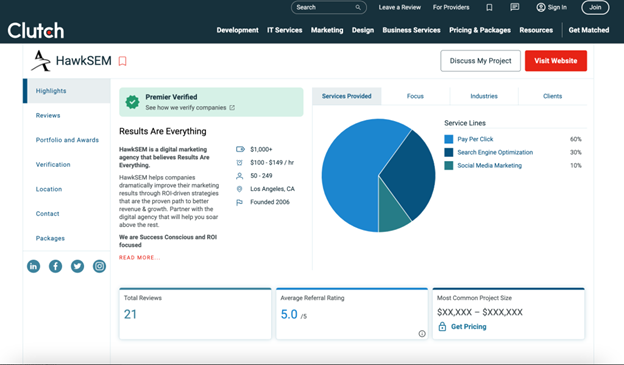Click external link icon beside verify companies
This screenshot has height=365, width=624.
pos(232,107)
